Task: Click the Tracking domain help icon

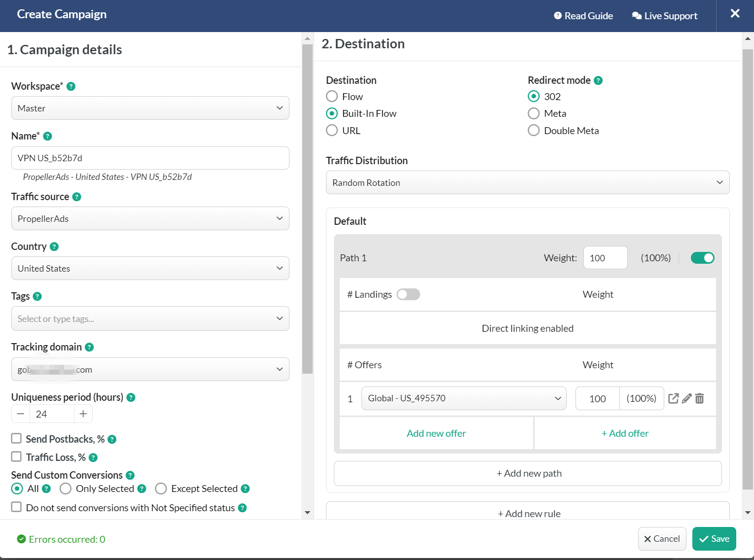Action: [89, 347]
